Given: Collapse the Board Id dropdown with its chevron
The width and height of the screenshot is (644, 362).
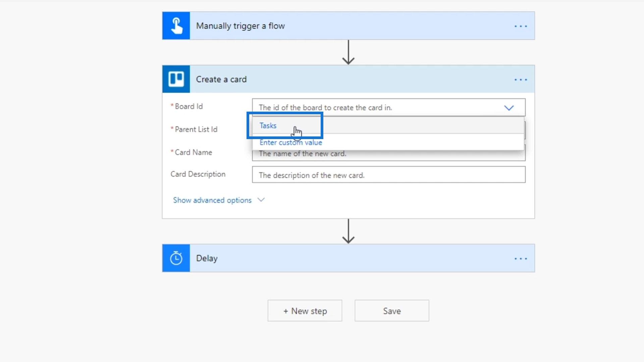Looking at the screenshot, I should [x=509, y=108].
